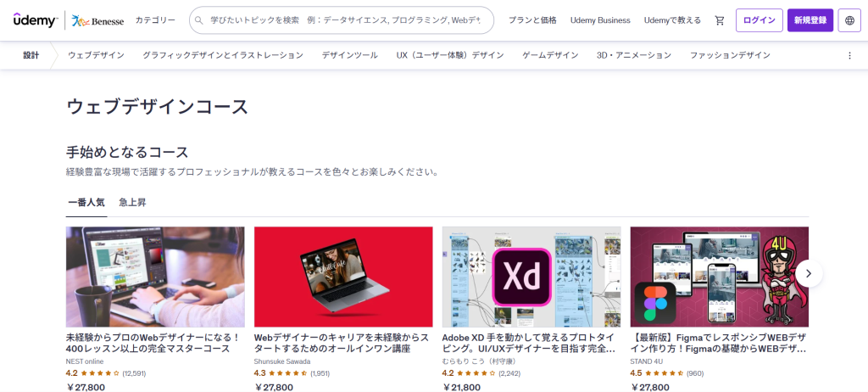Switch to the 急上昇 tab
The height and width of the screenshot is (392, 868).
pos(132,203)
